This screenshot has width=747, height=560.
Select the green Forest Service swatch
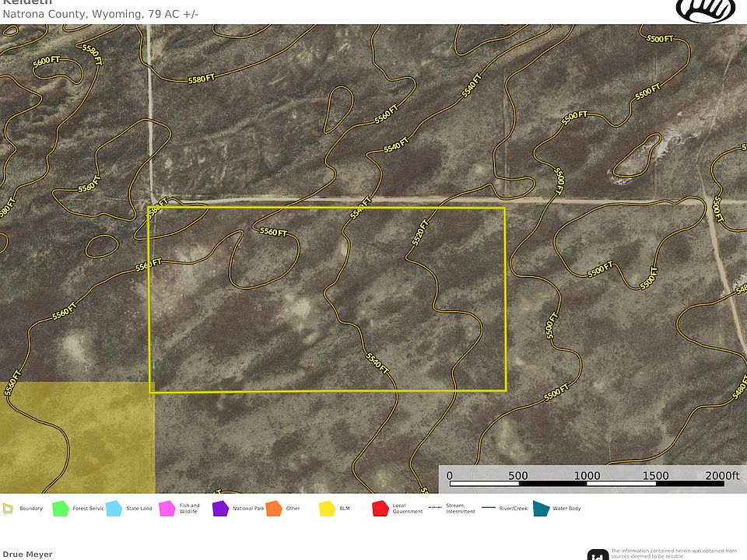click(61, 509)
